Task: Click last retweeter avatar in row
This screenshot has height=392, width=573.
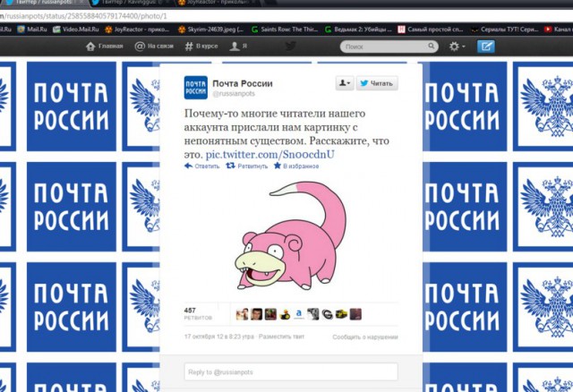Action: click(355, 314)
